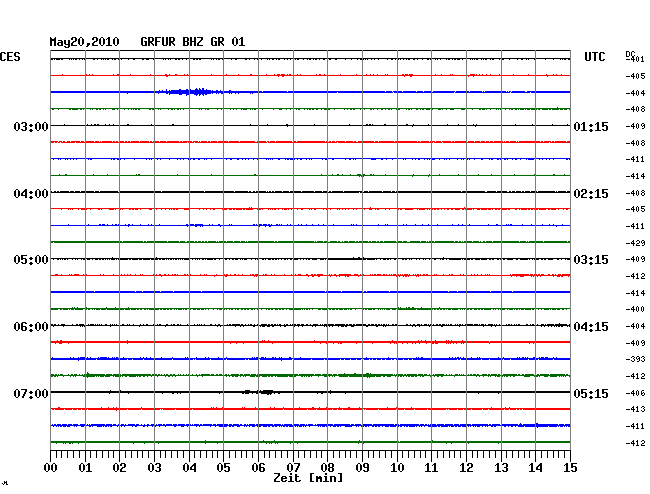Image resolution: width=650 pixels, height=494 pixels.
Task: Click minute label 04 on the time axis
Action: click(x=189, y=468)
